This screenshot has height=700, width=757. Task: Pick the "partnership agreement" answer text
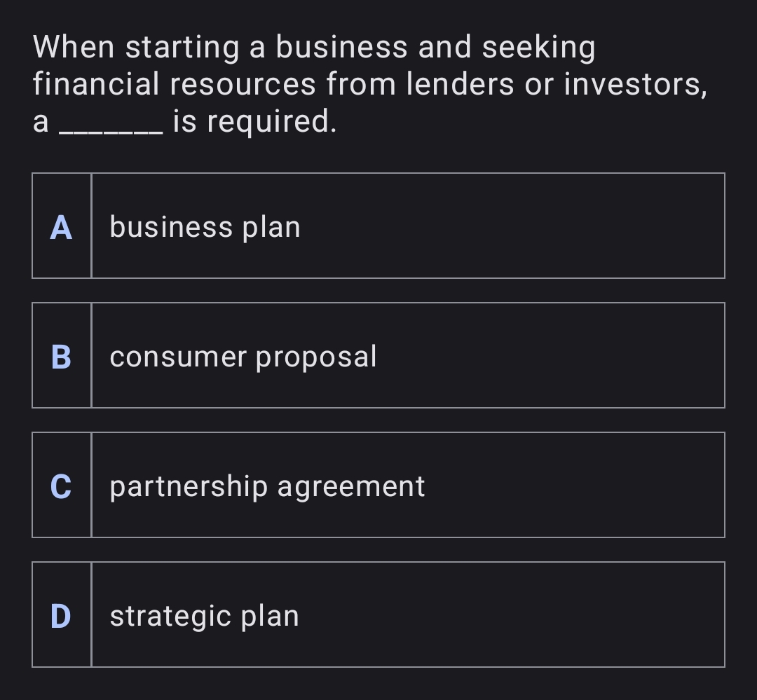[267, 486]
